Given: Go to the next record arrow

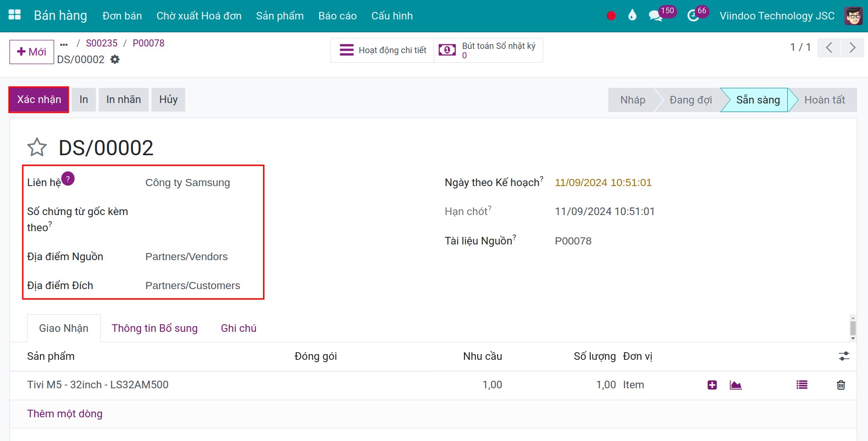Looking at the screenshot, I should (x=852, y=47).
